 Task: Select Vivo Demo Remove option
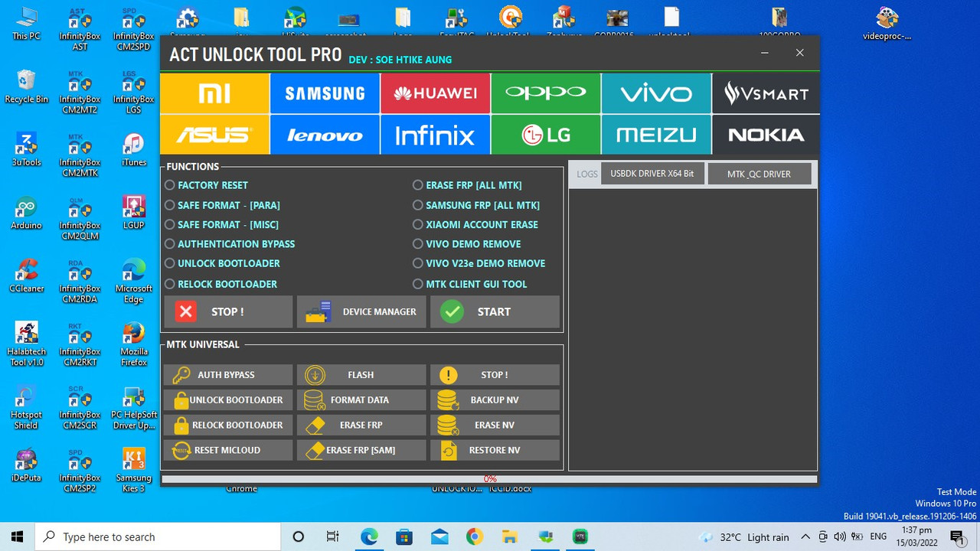tap(467, 244)
